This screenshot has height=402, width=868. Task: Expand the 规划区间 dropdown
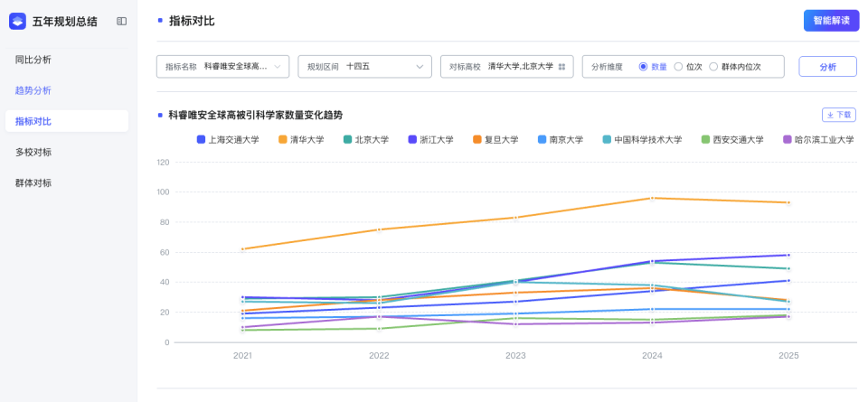click(364, 67)
